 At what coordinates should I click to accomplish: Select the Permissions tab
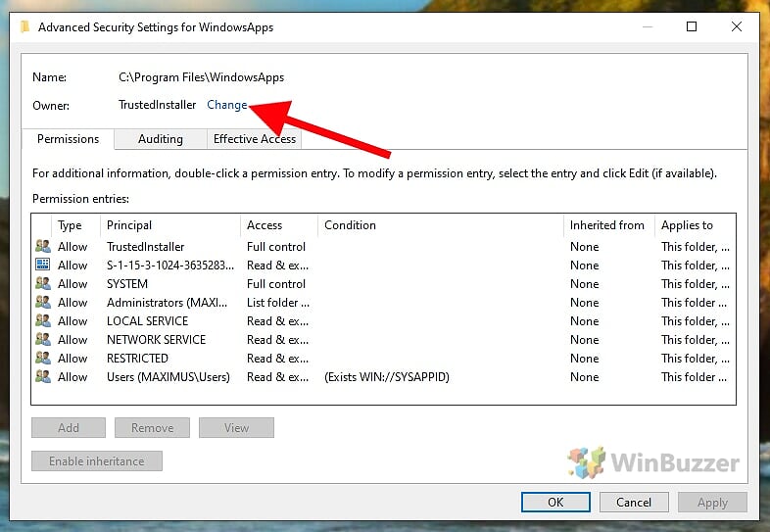[x=68, y=139]
